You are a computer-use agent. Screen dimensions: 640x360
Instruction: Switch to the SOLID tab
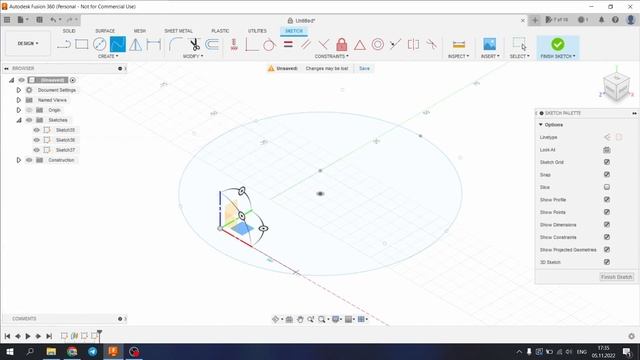tap(69, 31)
